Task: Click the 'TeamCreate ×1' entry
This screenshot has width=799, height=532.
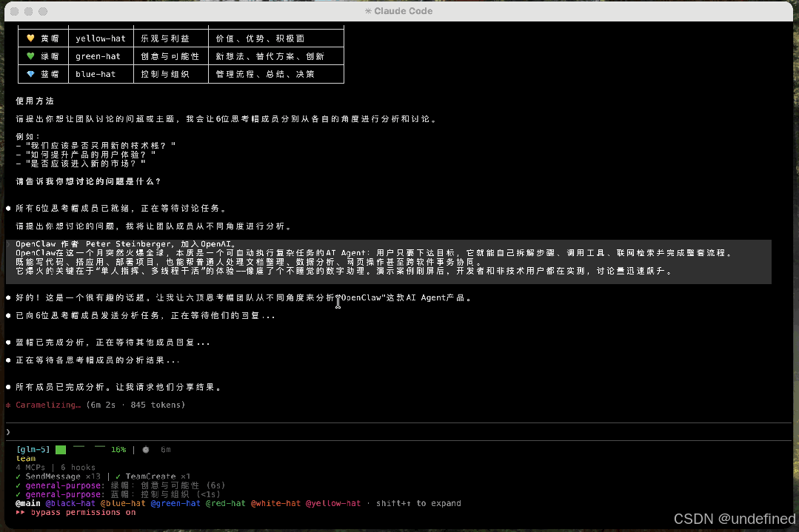Action: click(158, 477)
